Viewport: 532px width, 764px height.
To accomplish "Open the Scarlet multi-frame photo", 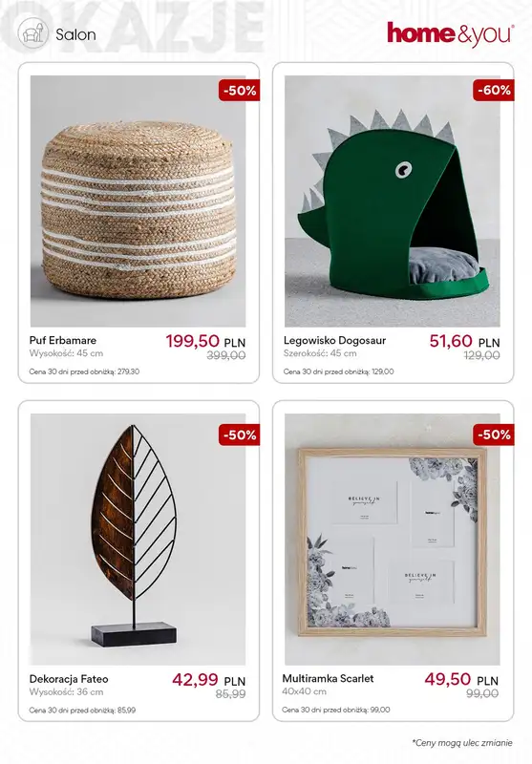I will pos(393,540).
